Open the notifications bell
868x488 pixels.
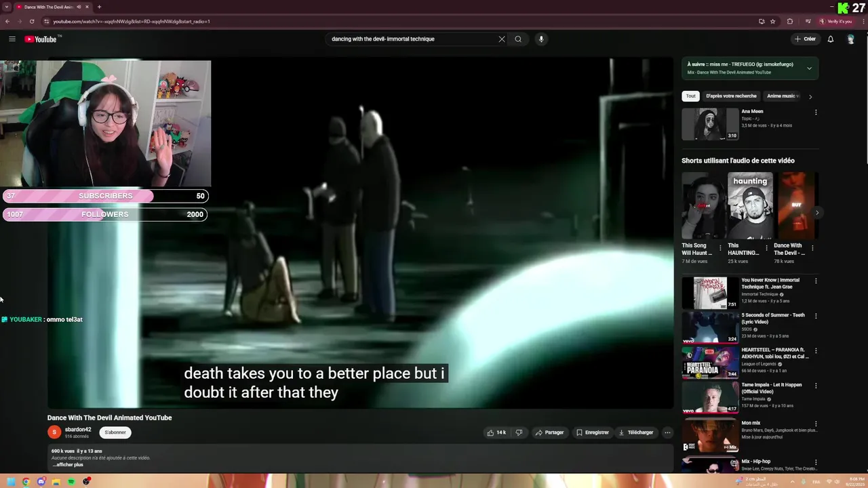[831, 39]
